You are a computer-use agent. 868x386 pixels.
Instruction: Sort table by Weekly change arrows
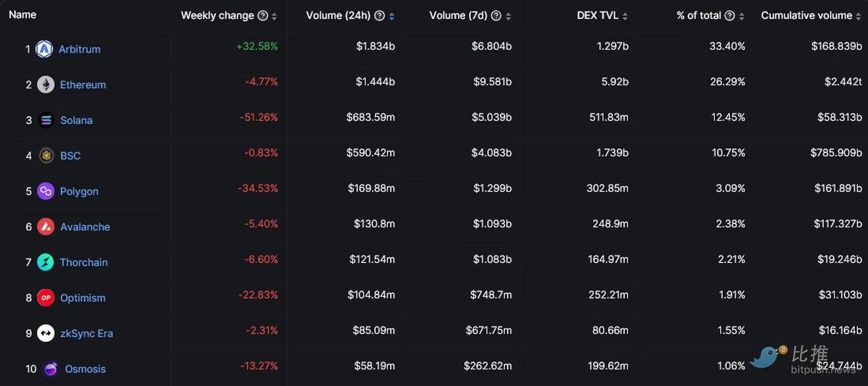pyautogui.click(x=274, y=17)
